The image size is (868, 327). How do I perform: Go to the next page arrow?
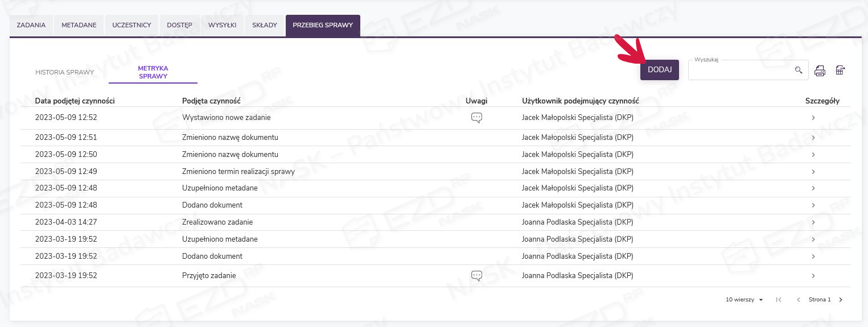click(841, 300)
